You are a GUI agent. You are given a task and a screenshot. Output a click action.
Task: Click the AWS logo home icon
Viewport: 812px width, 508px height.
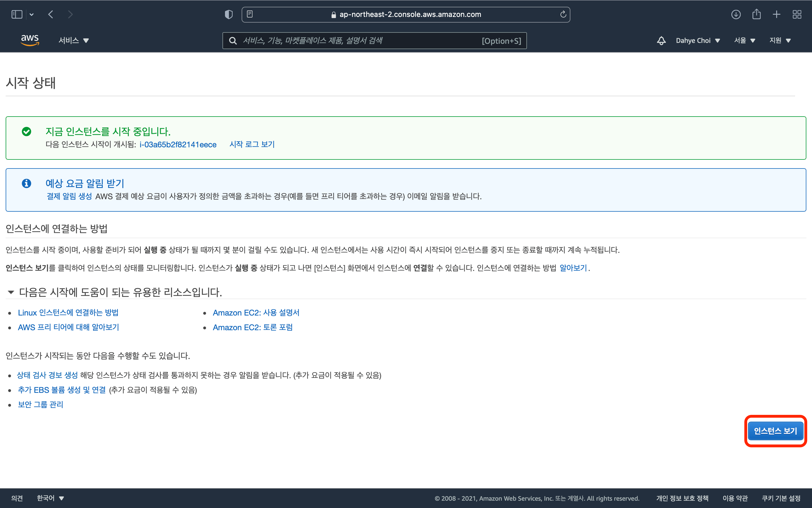[30, 40]
